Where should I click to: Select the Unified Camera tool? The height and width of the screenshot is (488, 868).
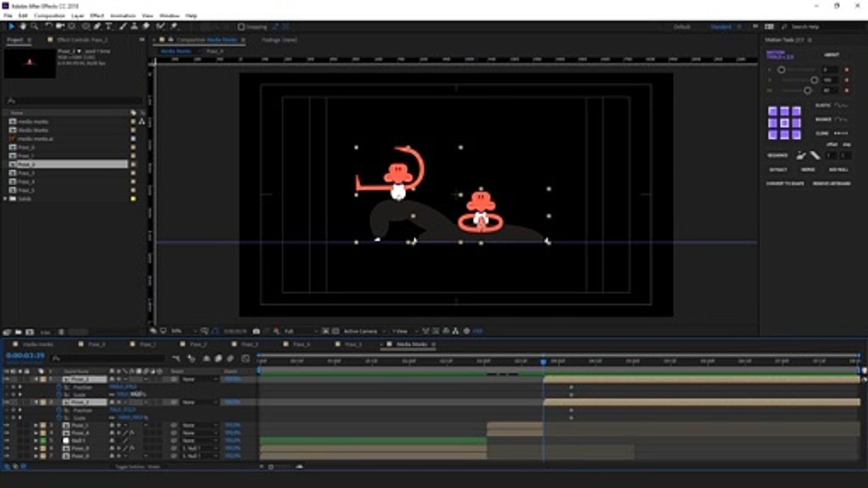click(60, 26)
